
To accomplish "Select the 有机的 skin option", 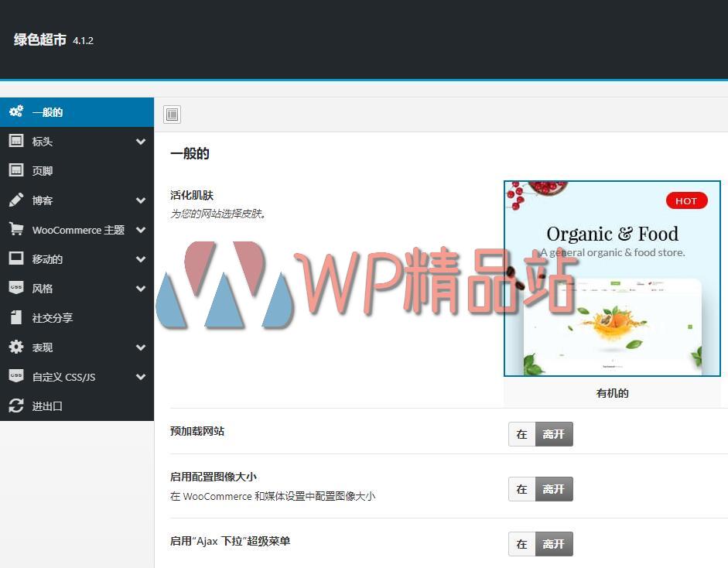I will 611,392.
